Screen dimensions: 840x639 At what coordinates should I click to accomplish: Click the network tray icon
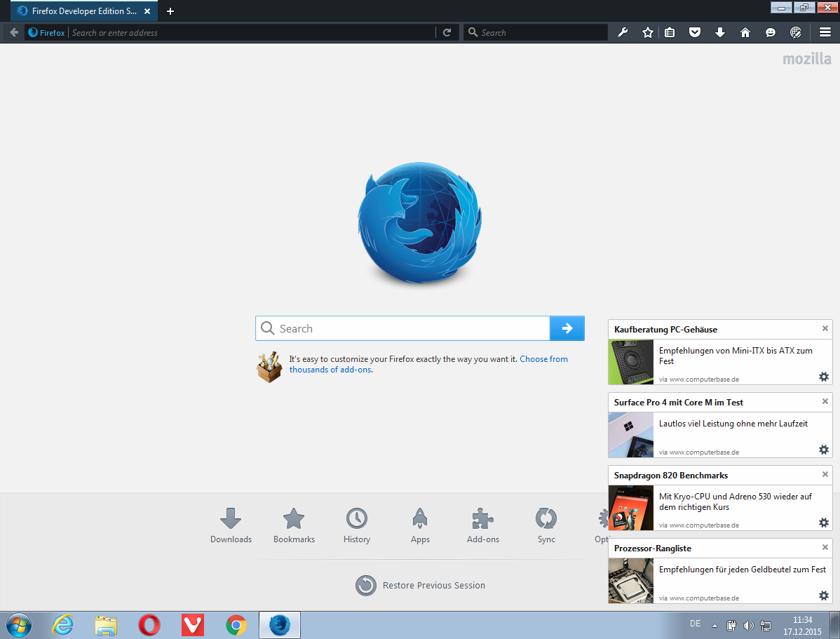(766, 626)
